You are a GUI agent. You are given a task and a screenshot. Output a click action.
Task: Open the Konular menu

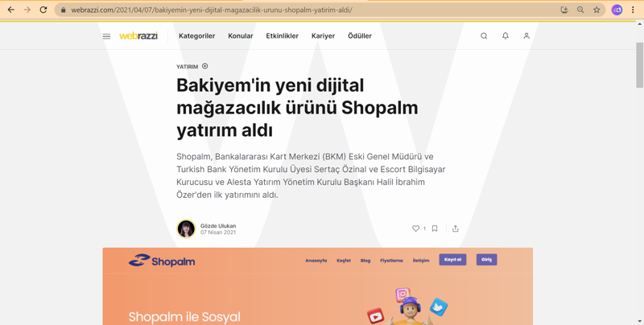[x=241, y=36]
